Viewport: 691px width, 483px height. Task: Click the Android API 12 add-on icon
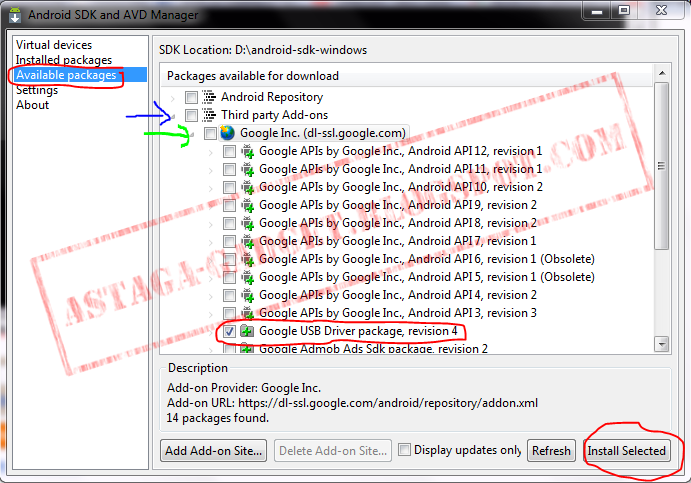247,151
